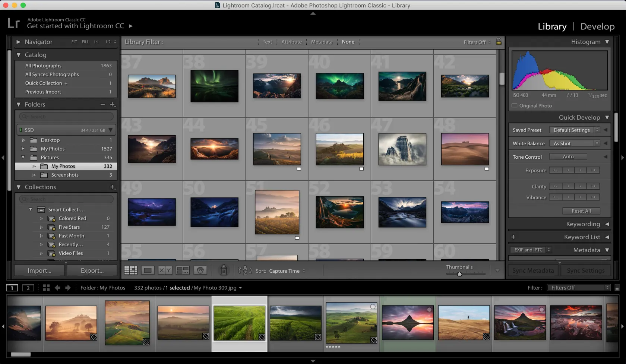This screenshot has width=626, height=364.
Task: Collapse the Catalog panel
Action: (19, 55)
